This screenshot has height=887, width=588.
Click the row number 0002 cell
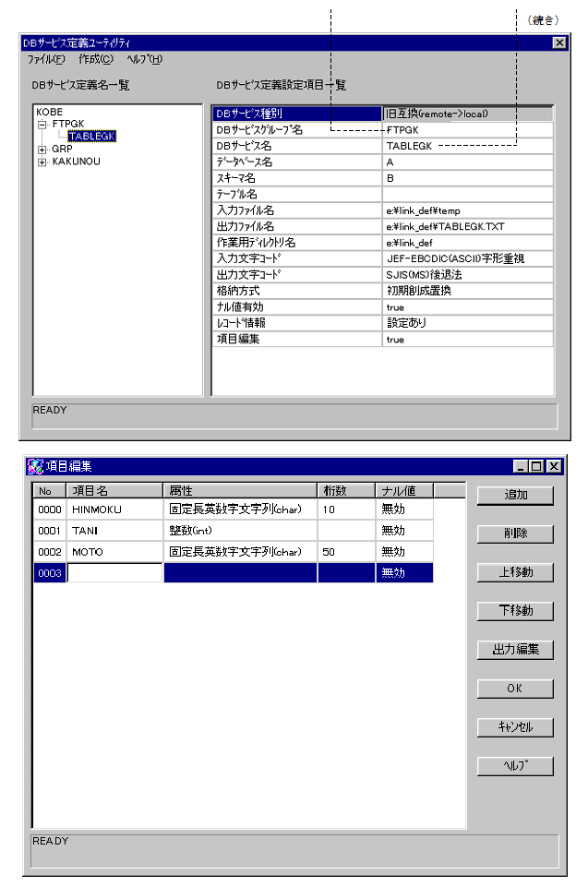coord(50,552)
